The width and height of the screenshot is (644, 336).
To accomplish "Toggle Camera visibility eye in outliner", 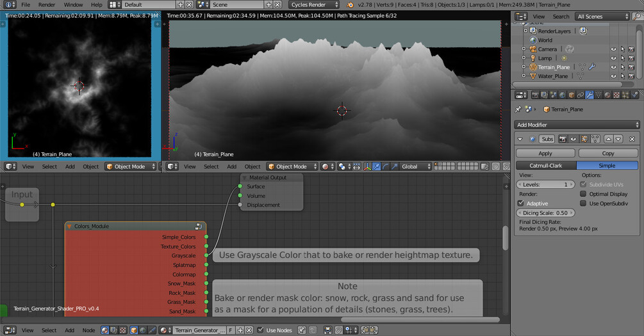I will click(x=613, y=49).
